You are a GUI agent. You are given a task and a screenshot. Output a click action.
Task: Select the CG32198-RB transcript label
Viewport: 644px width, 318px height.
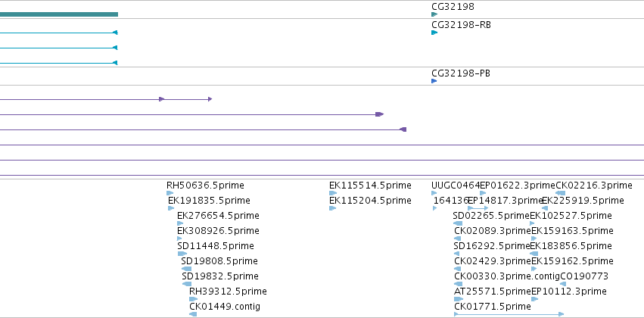(461, 25)
